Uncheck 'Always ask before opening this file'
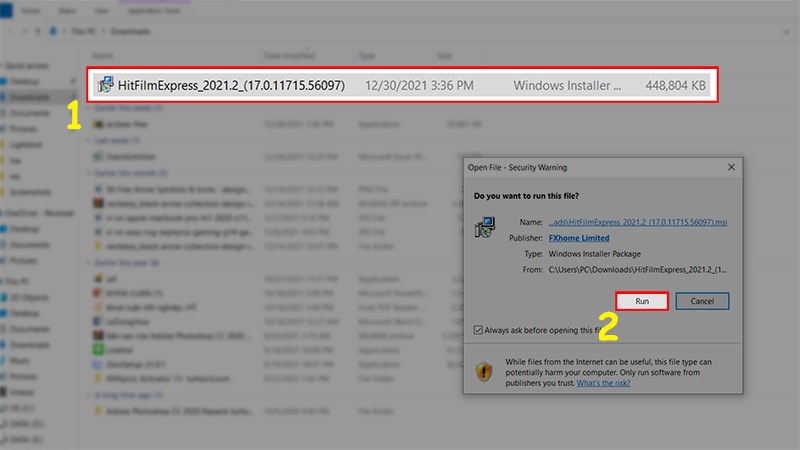 point(478,330)
